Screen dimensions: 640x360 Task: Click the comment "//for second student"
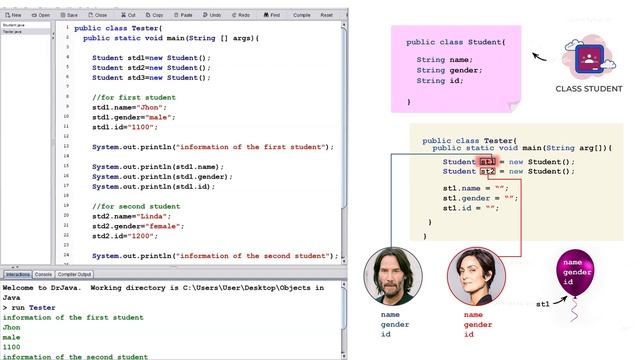click(x=136, y=207)
